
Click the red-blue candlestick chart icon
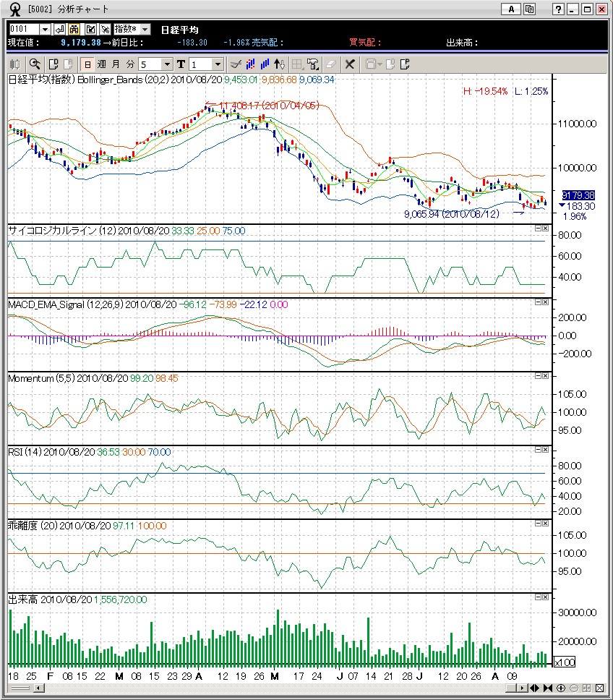249,64
